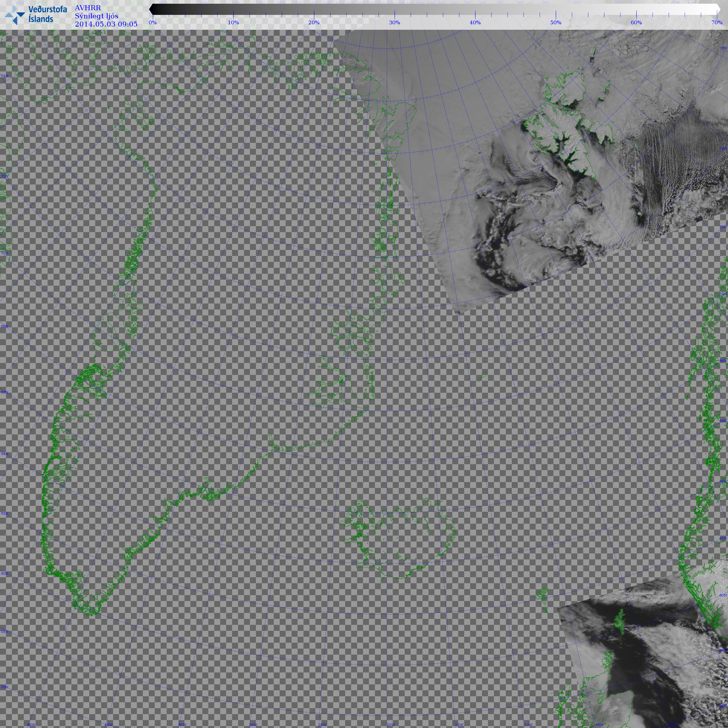Screen dimensions: 728x728
Task: Click the 20W longitude label at bottom
Action: (391, 725)
